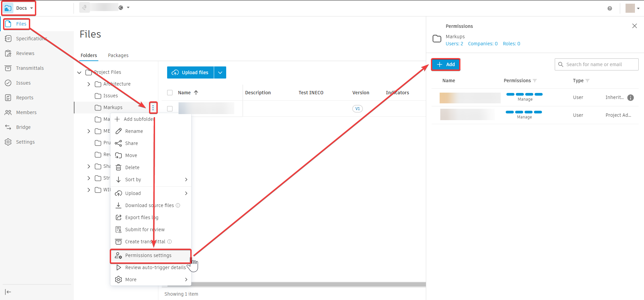
Task: Open the Specifications sidebar icon
Action: tap(8, 39)
